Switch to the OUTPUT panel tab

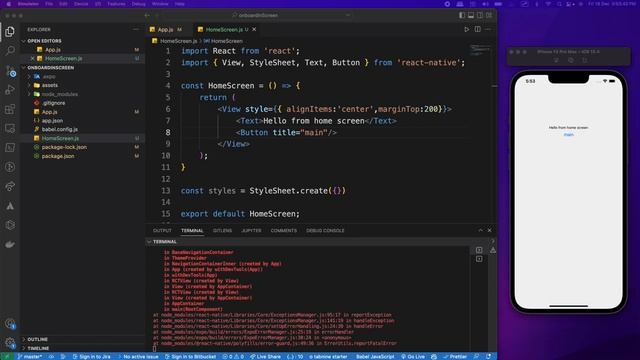pyautogui.click(x=162, y=231)
